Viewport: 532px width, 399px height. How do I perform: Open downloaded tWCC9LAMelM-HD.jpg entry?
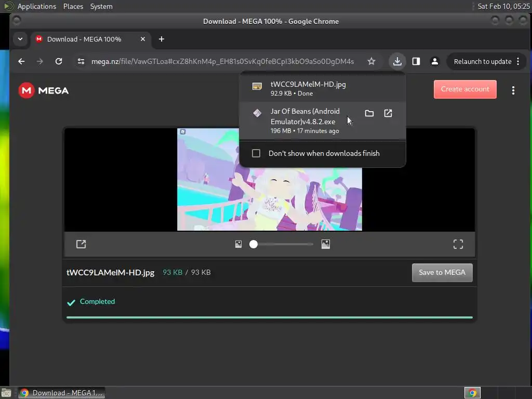322,88
